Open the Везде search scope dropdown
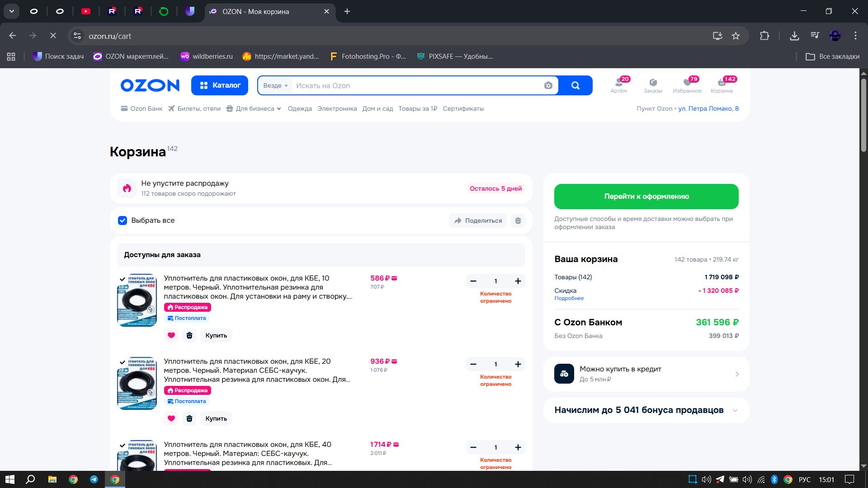 point(275,85)
